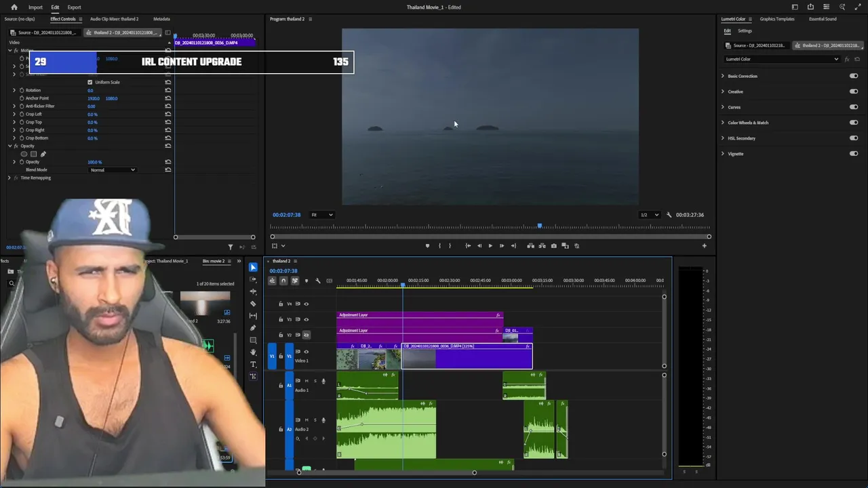Expand the Curves section
868x488 pixels.
[722, 107]
